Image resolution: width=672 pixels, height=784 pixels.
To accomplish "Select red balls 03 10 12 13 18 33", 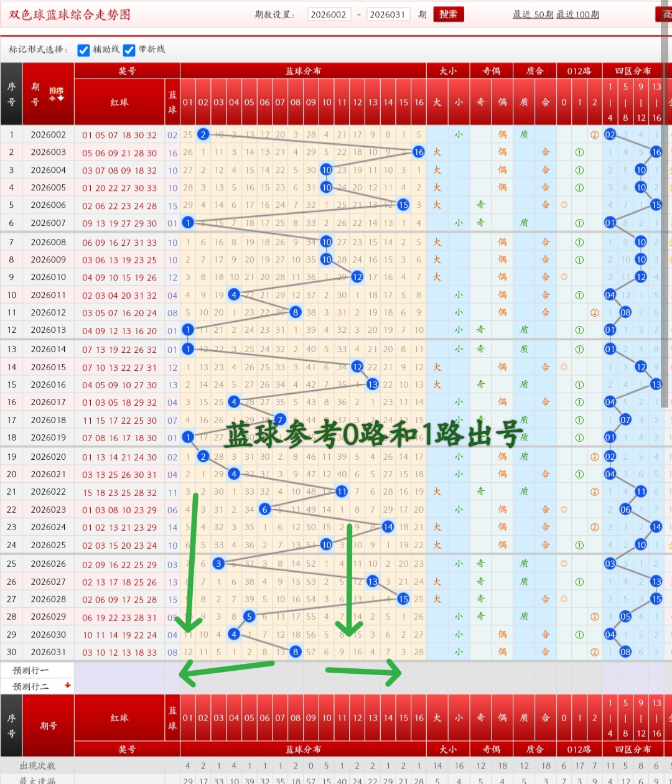I will pyautogui.click(x=119, y=652).
